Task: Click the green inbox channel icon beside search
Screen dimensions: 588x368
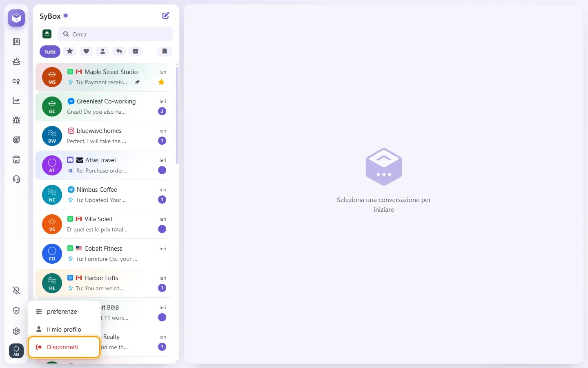Action: click(47, 34)
